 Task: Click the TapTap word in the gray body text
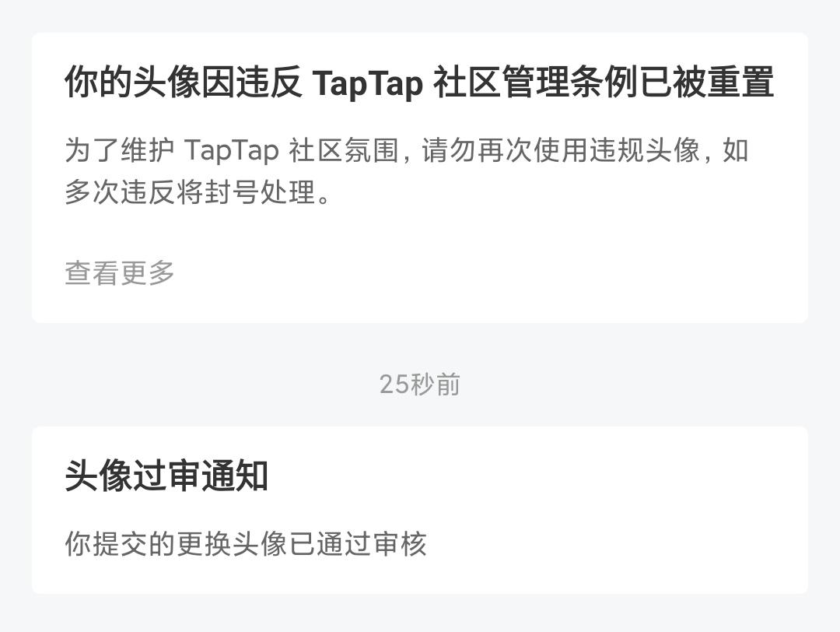pyautogui.click(x=232, y=151)
